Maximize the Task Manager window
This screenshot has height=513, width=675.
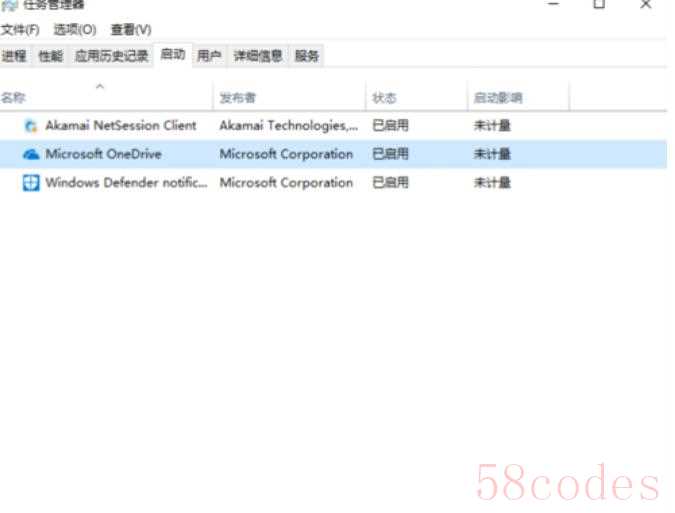599,4
